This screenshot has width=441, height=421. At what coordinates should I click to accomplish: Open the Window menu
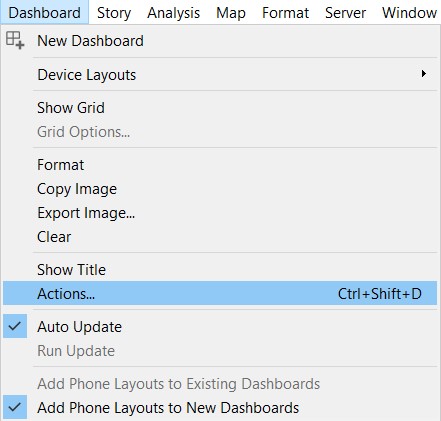pyautogui.click(x=409, y=13)
